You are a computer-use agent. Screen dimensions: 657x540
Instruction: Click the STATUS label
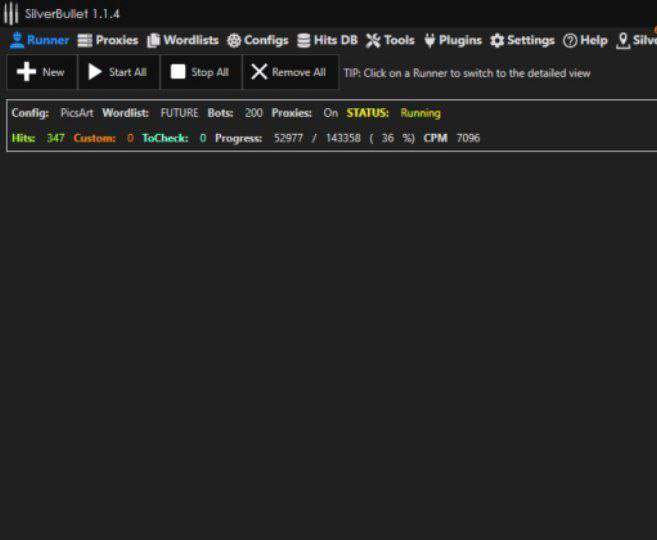point(367,113)
